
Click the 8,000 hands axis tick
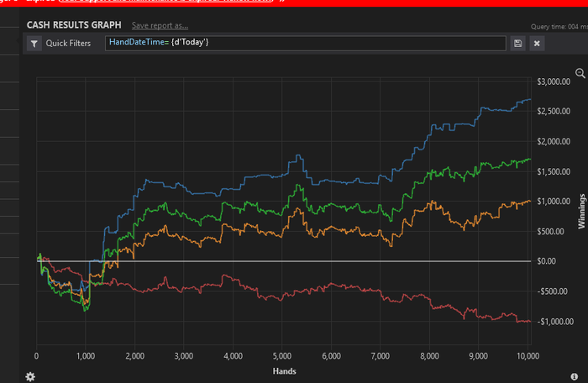pos(429,356)
